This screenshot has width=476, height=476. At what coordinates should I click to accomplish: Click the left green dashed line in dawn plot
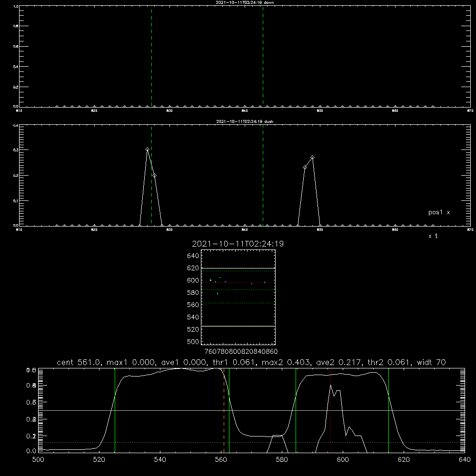[x=151, y=56]
